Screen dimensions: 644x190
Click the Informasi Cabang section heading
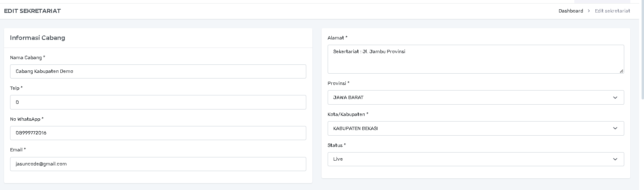point(37,38)
